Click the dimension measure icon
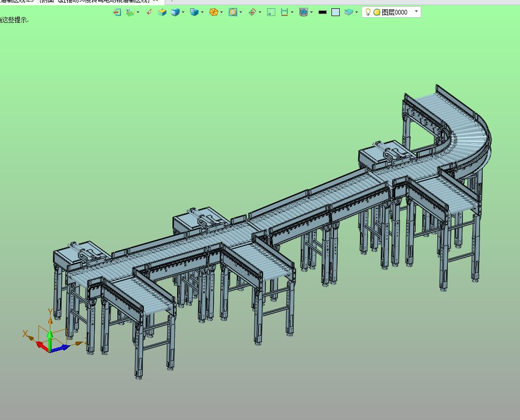 tap(284, 12)
